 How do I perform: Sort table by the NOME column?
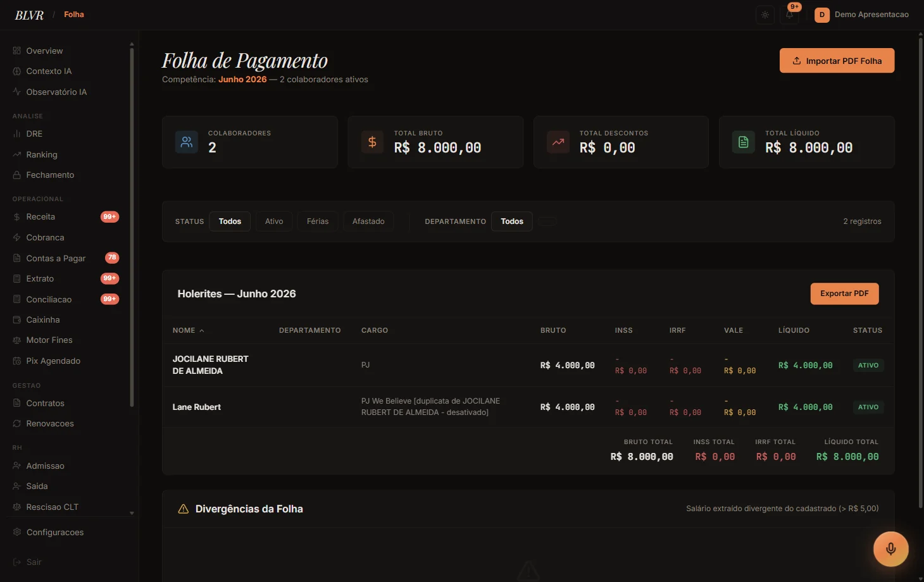(x=188, y=330)
